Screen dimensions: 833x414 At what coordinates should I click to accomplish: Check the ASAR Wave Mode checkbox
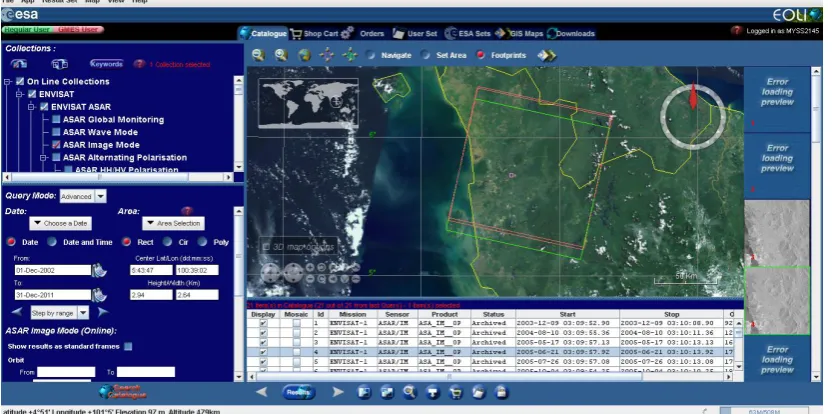pos(56,132)
